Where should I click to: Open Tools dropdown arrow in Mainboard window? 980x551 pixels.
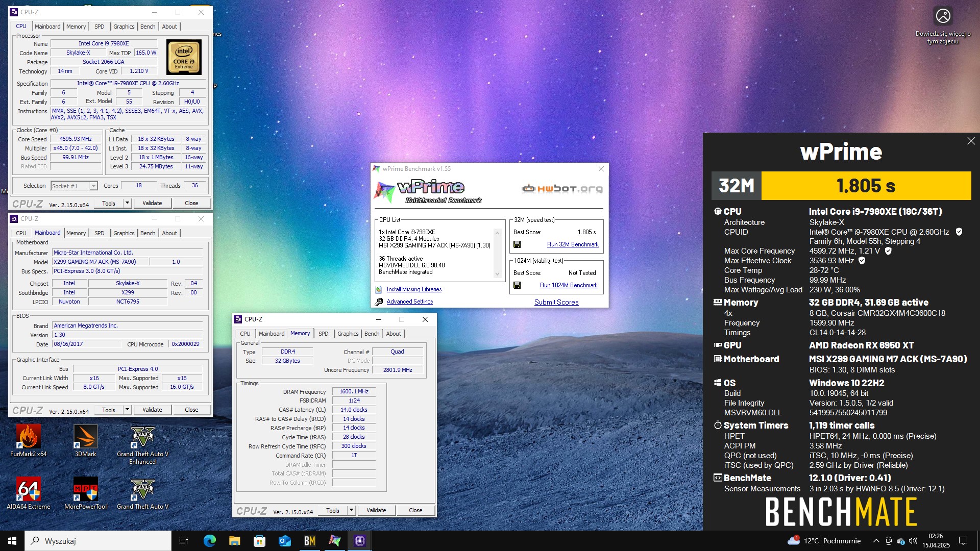click(x=127, y=410)
